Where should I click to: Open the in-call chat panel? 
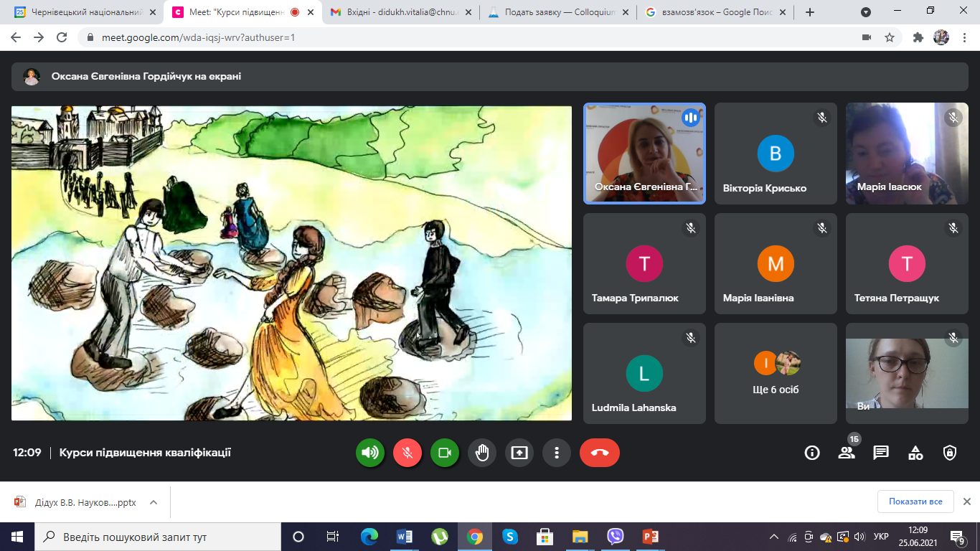[x=881, y=453]
